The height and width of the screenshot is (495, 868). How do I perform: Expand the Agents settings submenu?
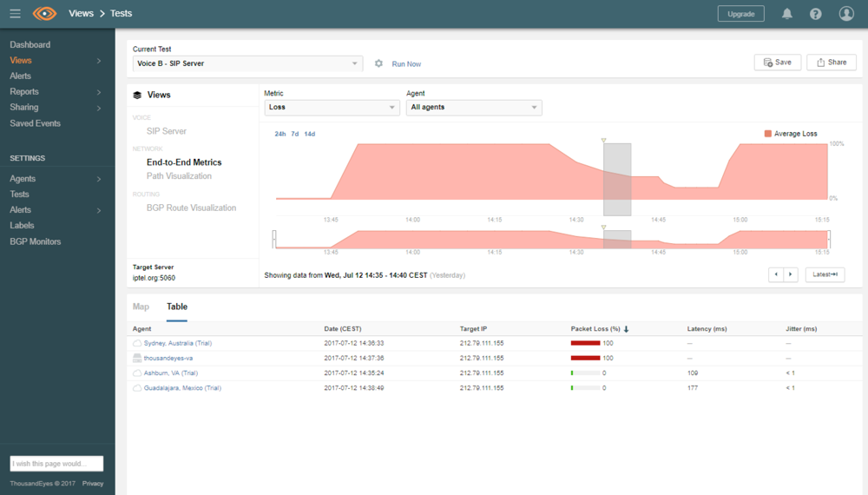99,179
